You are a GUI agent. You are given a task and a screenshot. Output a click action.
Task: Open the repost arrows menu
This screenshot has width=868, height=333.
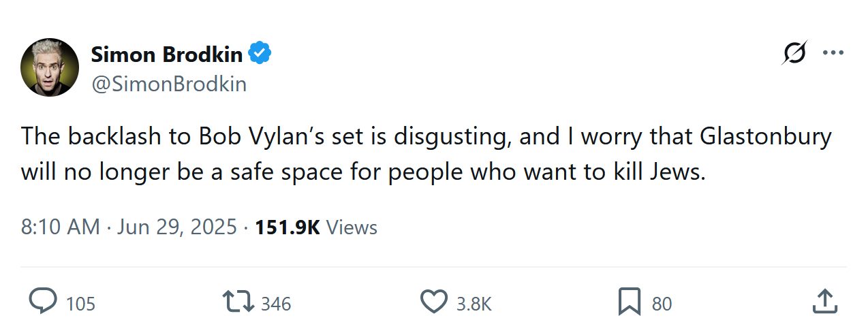[x=238, y=302]
